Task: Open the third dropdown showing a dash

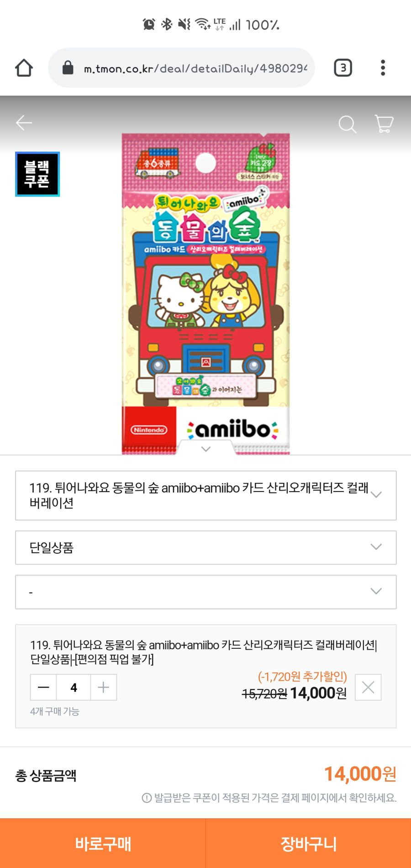Action: click(x=206, y=592)
